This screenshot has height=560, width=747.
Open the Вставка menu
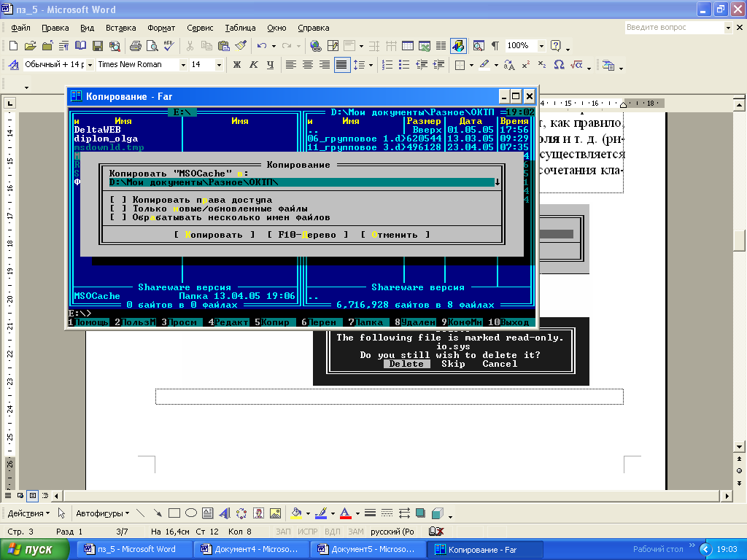point(120,28)
